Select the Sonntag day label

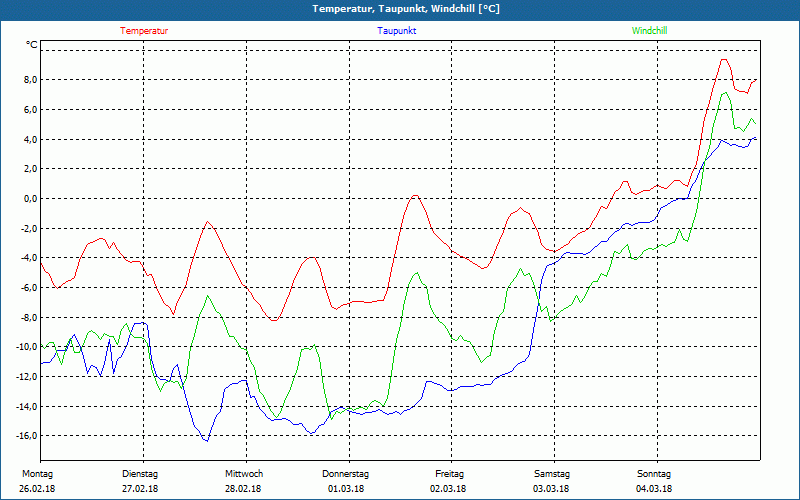(654, 474)
